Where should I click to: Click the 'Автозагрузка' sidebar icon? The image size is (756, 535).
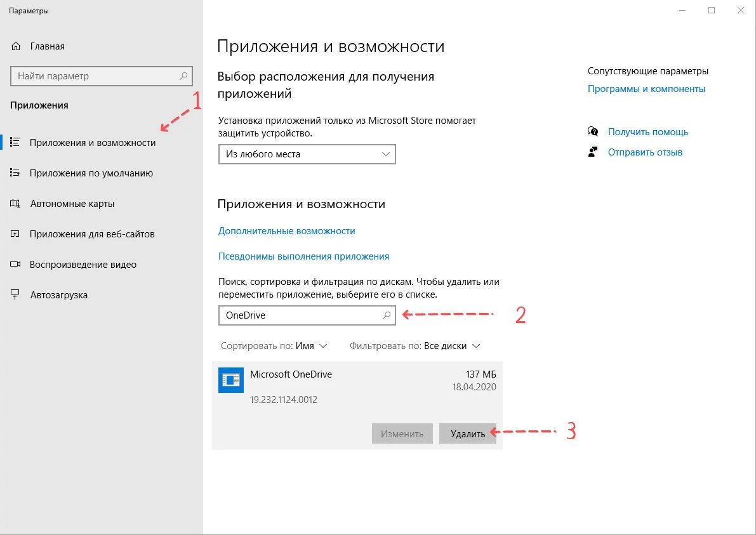pos(15,294)
